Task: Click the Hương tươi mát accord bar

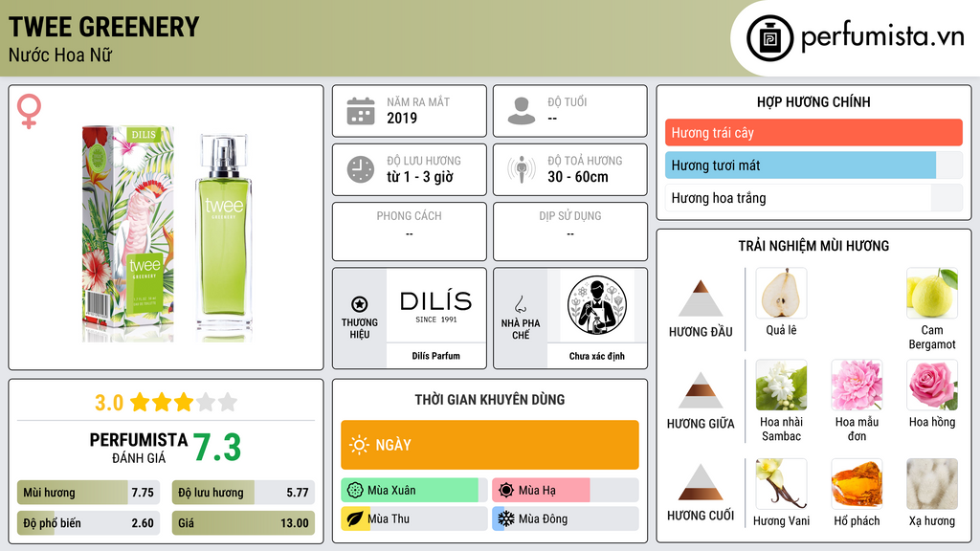Action: [x=813, y=165]
